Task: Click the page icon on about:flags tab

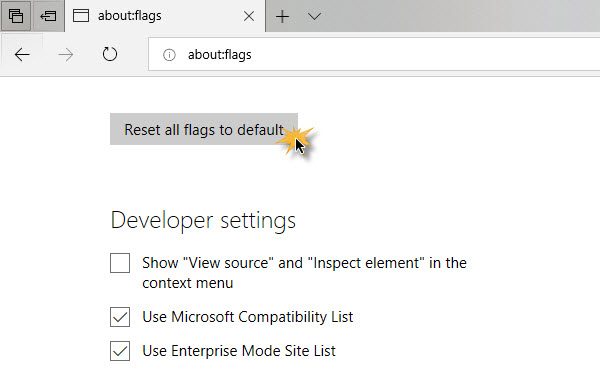Action: tap(81, 16)
